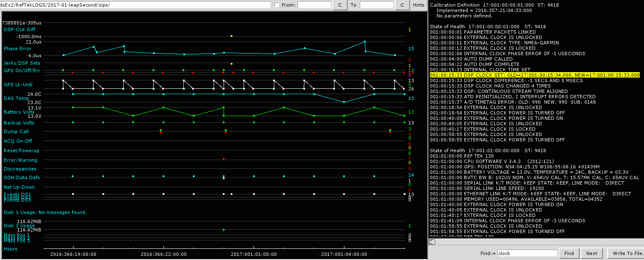The image size is (644, 260).
Task: Click the zips directory path field
Action: coord(135,5)
